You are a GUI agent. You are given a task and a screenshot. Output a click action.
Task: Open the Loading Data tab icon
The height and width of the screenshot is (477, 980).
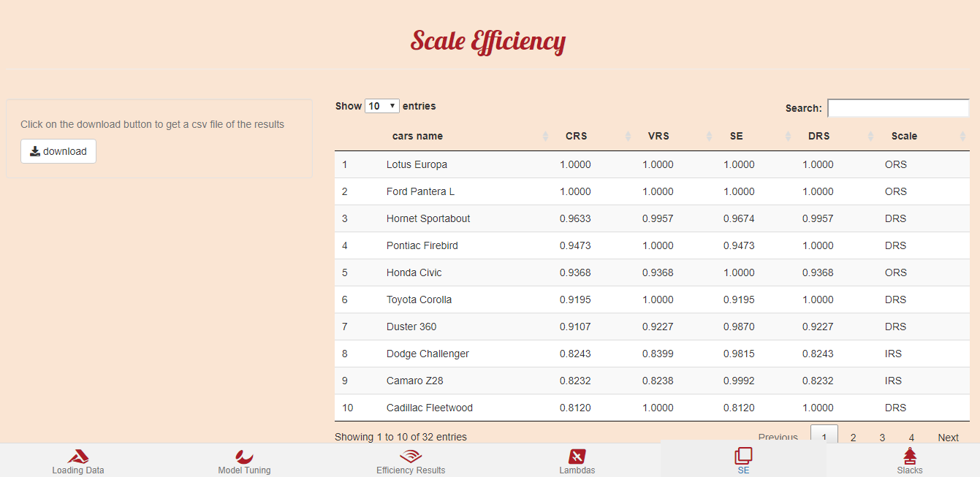[78, 457]
